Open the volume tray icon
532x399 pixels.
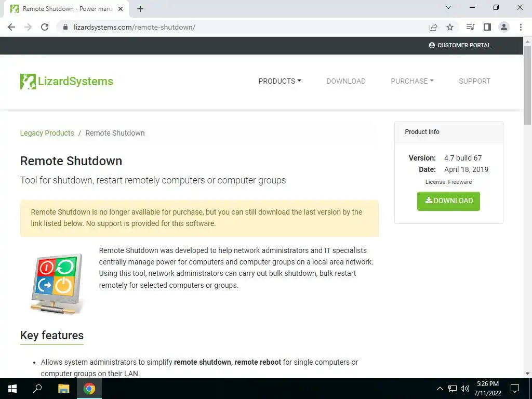pos(465,389)
